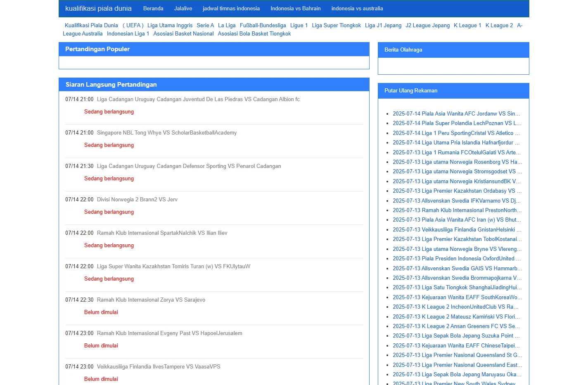
Task: Click the K League 1 category link
Action: click(467, 25)
